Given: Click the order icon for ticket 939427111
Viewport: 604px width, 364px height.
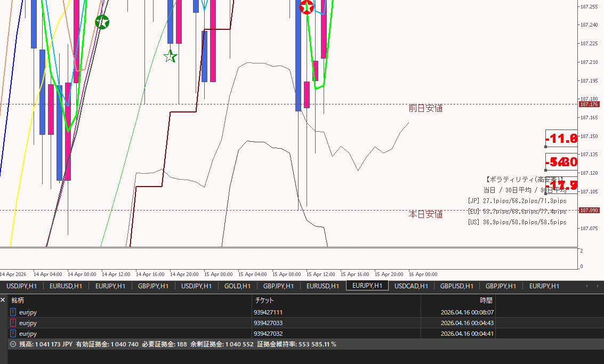Looking at the screenshot, I should click(13, 312).
